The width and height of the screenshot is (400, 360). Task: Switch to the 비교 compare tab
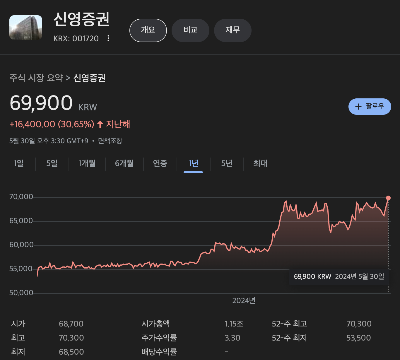click(190, 30)
